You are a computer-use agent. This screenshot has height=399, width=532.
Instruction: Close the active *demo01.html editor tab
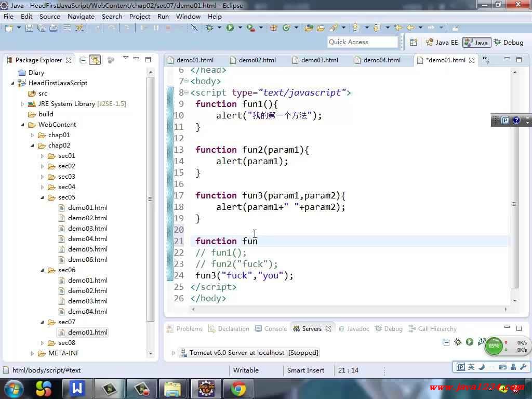tap(472, 60)
